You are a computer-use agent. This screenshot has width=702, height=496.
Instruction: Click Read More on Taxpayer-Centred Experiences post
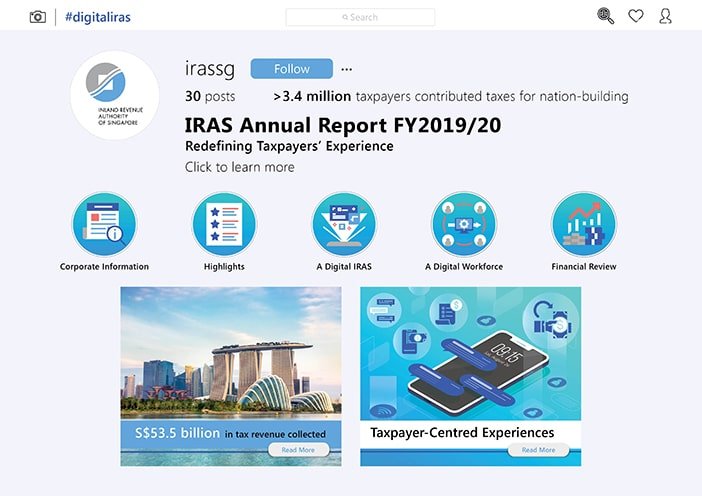(538, 450)
